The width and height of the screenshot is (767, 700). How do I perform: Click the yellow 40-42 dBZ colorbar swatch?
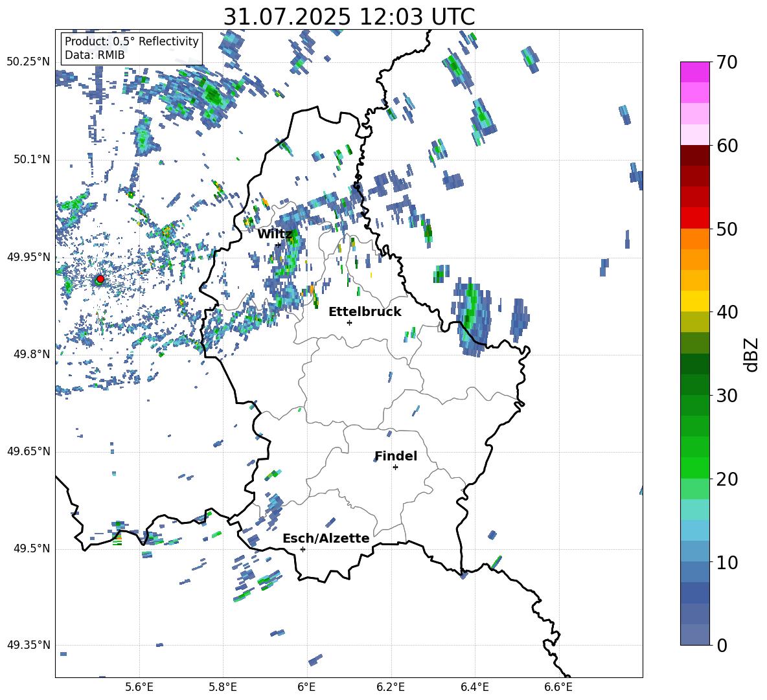[x=695, y=302]
